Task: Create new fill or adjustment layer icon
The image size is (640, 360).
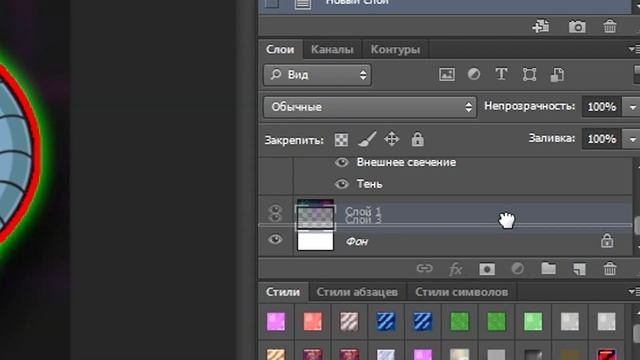Action: click(x=518, y=269)
